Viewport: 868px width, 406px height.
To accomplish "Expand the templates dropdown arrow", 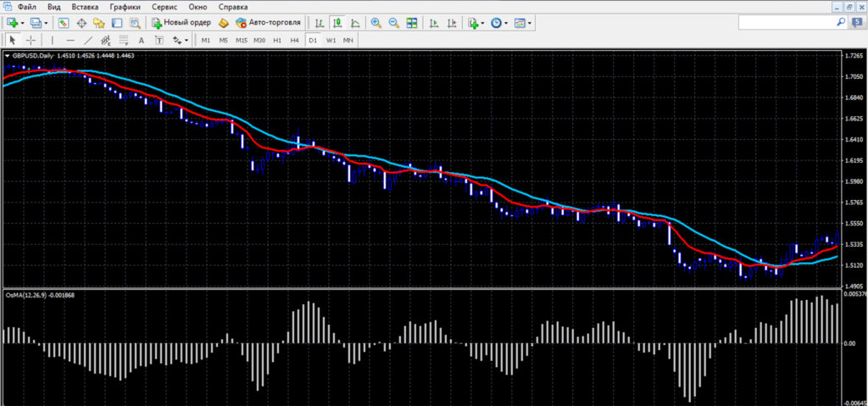I will (x=530, y=23).
